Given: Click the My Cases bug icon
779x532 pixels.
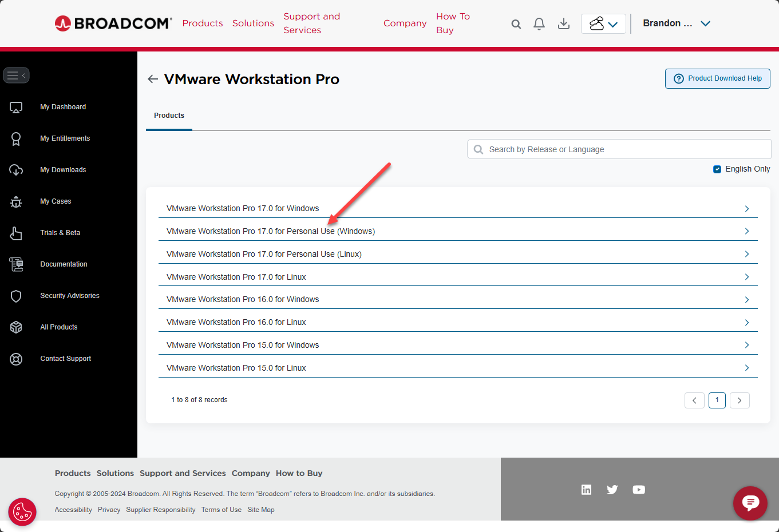Looking at the screenshot, I should pos(16,201).
